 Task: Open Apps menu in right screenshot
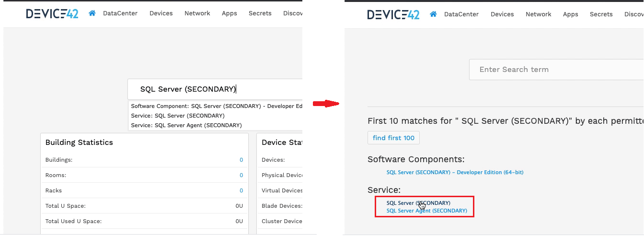[571, 14]
